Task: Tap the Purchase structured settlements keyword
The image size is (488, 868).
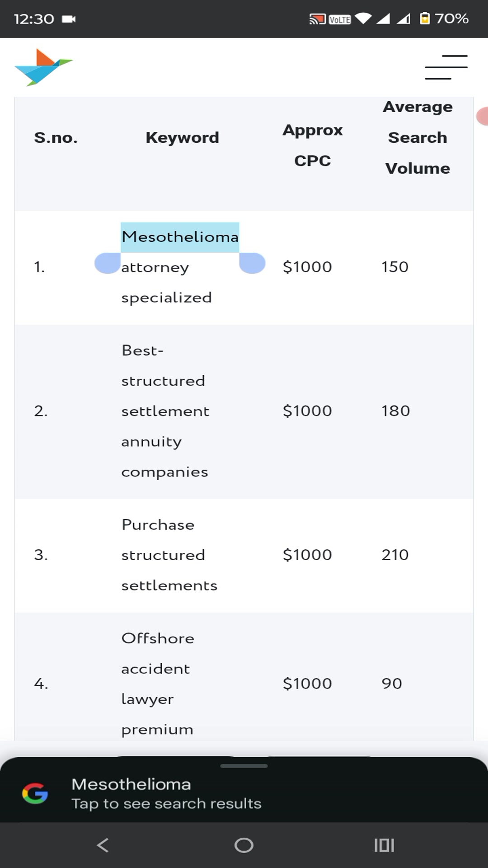Action: pos(169,555)
